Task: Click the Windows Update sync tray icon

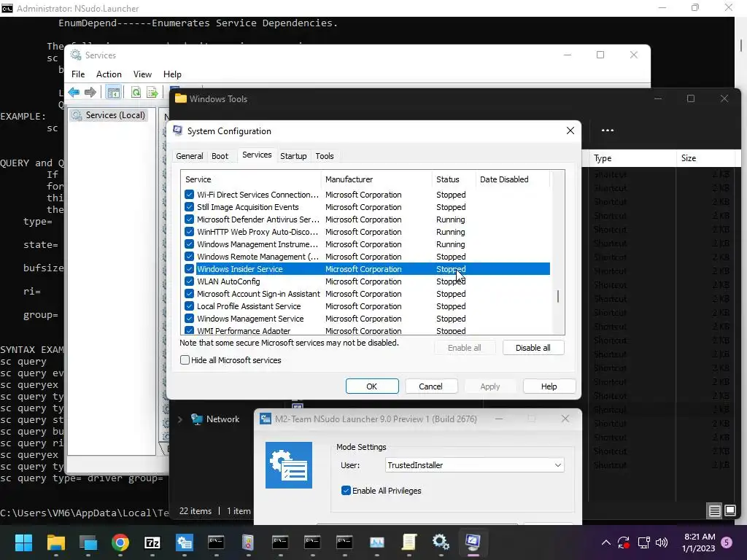Action: (624, 542)
